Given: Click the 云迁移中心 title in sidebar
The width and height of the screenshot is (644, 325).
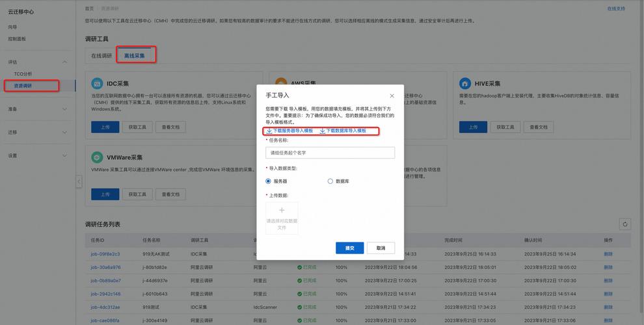Looking at the screenshot, I should 21,12.
